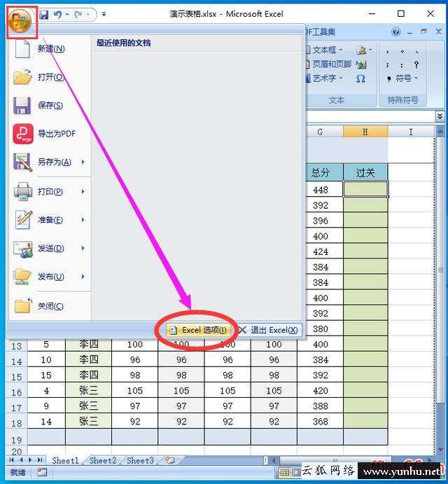Open Customize Quick Access Toolbar dropdown
The image size is (448, 484).
click(x=104, y=14)
